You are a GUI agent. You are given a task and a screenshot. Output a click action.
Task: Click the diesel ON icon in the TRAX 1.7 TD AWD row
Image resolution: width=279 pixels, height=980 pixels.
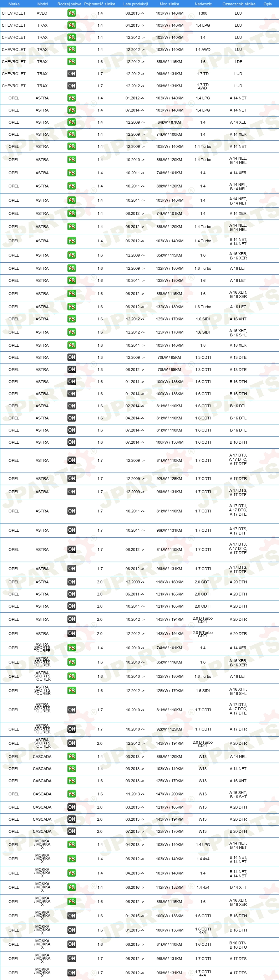tap(72, 86)
